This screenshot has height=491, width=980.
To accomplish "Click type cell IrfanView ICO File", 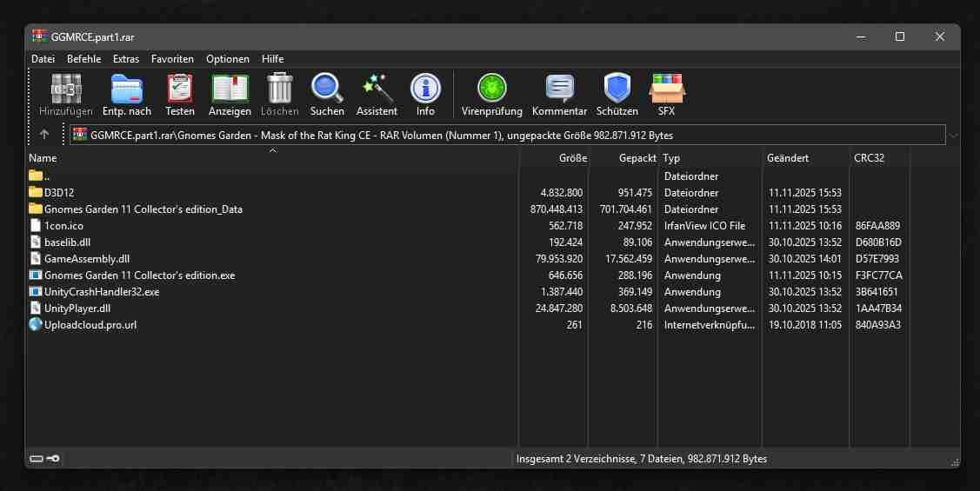I will pos(704,225).
